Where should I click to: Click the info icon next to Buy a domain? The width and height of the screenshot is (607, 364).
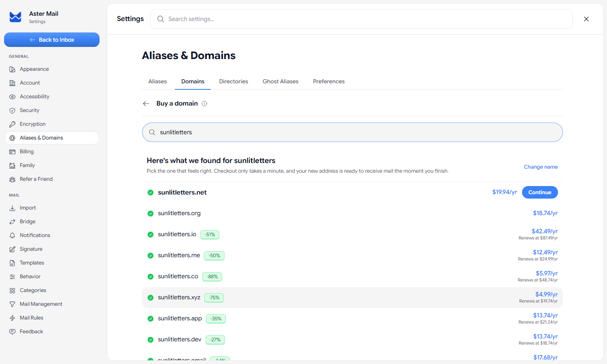click(x=204, y=104)
